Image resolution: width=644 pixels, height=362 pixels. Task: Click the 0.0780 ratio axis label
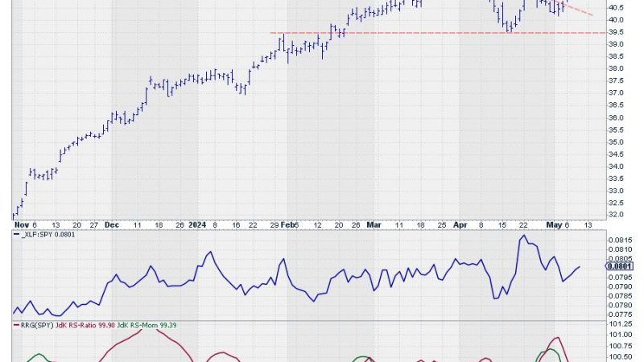[x=619, y=306]
